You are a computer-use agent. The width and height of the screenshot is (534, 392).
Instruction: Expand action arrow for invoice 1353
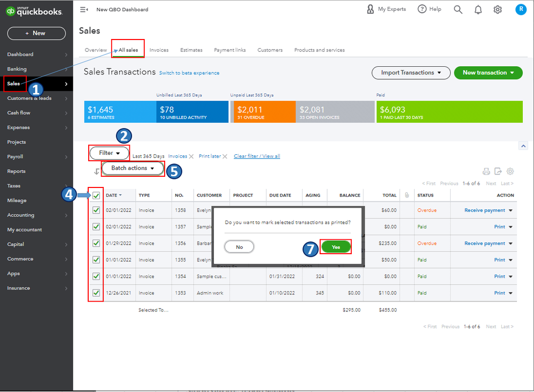click(x=510, y=293)
